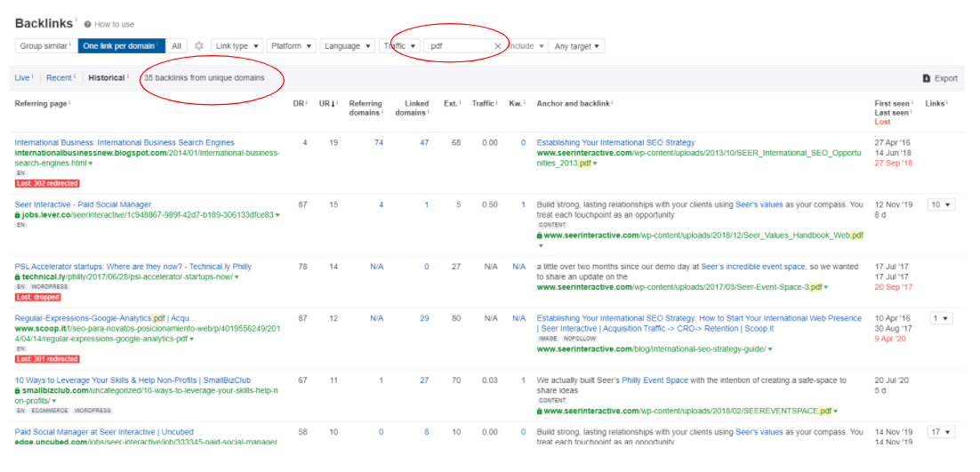This screenshot has height=472, width=980.
Task: Click the .pdf search input field
Action: pyautogui.click(x=458, y=46)
